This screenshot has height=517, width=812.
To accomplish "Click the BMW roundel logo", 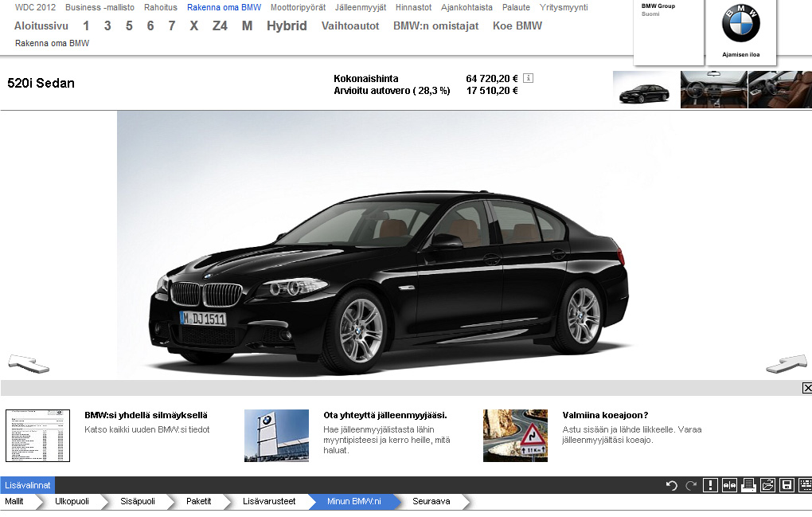I will (740, 25).
